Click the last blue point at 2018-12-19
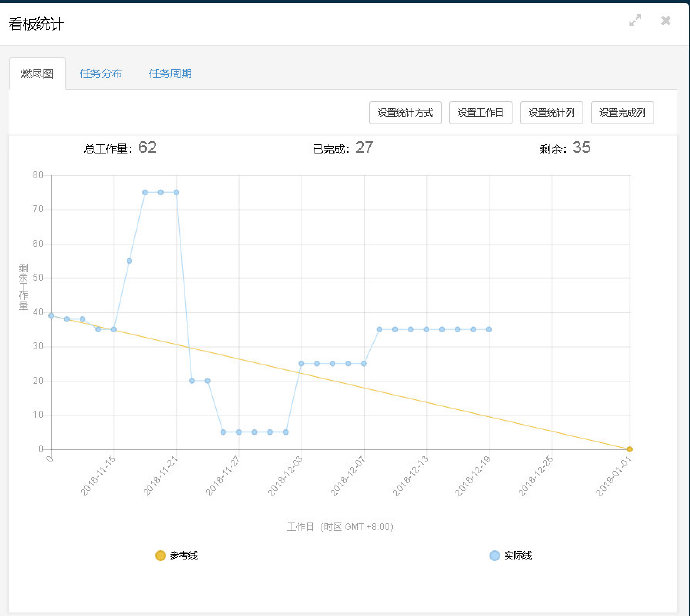Image resolution: width=690 pixels, height=616 pixels. [x=489, y=329]
